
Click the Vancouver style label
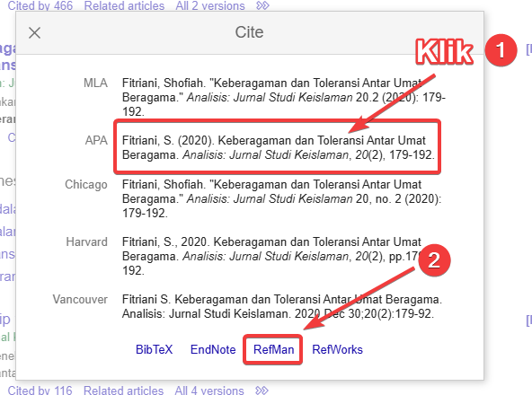80,299
